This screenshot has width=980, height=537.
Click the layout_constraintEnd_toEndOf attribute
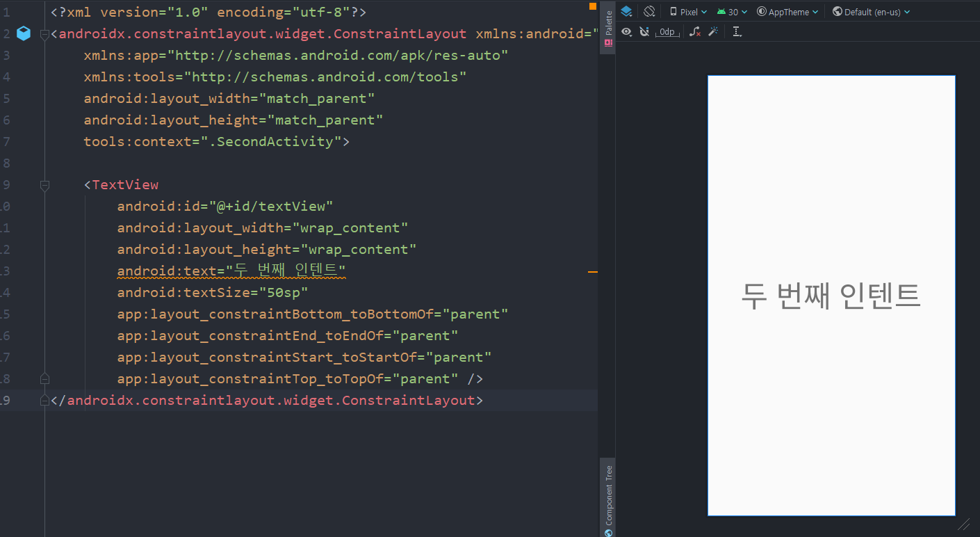point(250,335)
